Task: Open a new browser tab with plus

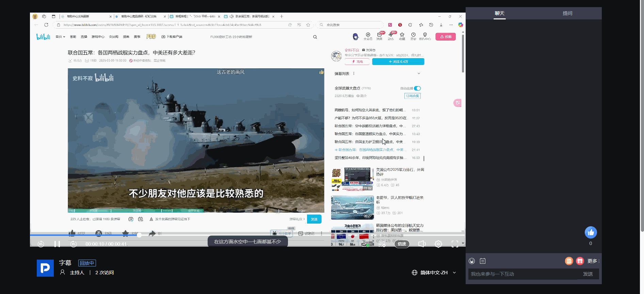Action: coord(281,16)
